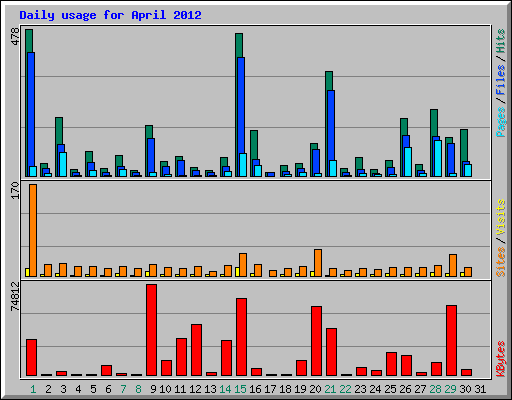The image size is (512, 400).
Task: Click the 170 axis maximum label
Action: [x=15, y=190]
